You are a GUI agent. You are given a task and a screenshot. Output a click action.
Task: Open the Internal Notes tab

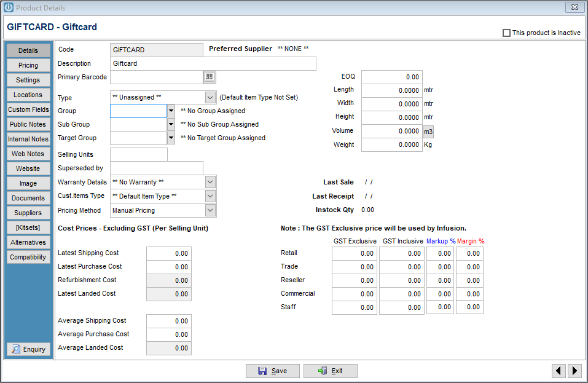tap(28, 139)
